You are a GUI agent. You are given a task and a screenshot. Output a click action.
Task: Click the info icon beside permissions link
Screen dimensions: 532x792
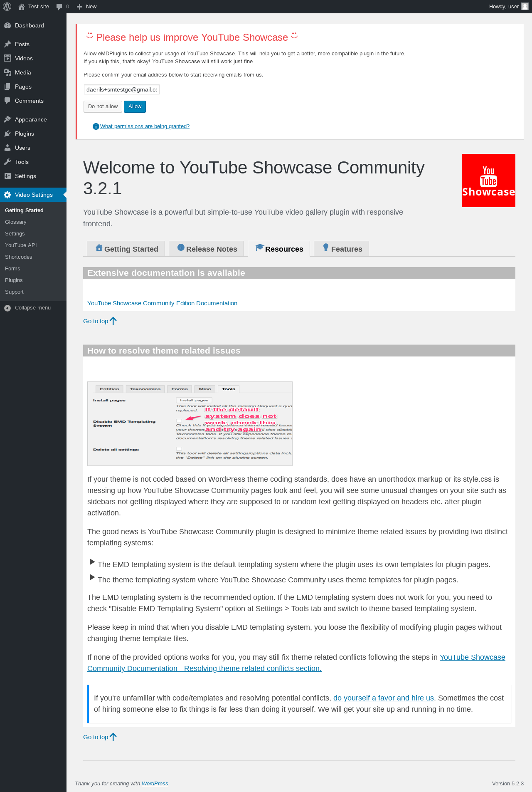[x=96, y=126]
